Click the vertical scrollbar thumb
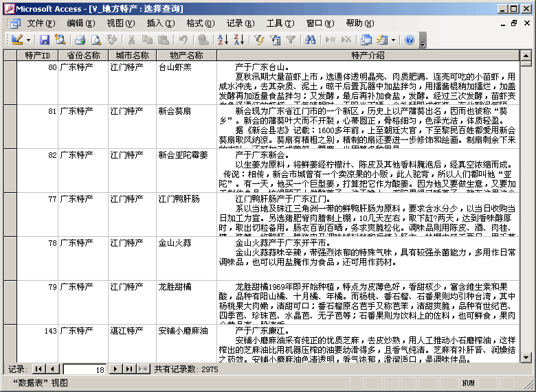This screenshot has height=392, width=536. [x=526, y=64]
